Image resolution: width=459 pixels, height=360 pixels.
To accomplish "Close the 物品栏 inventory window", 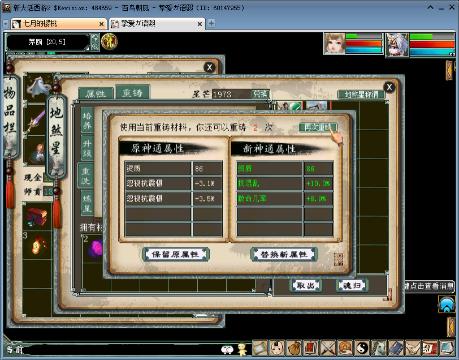I will pos(210,67).
